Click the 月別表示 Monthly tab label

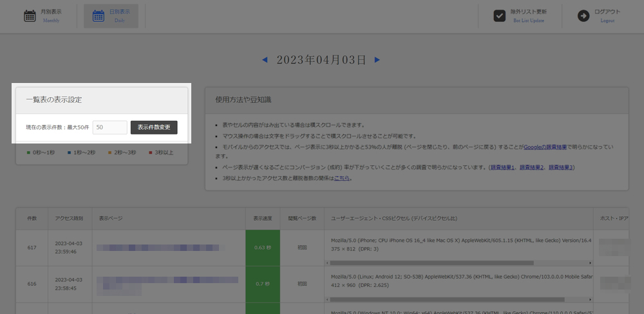coord(51,16)
